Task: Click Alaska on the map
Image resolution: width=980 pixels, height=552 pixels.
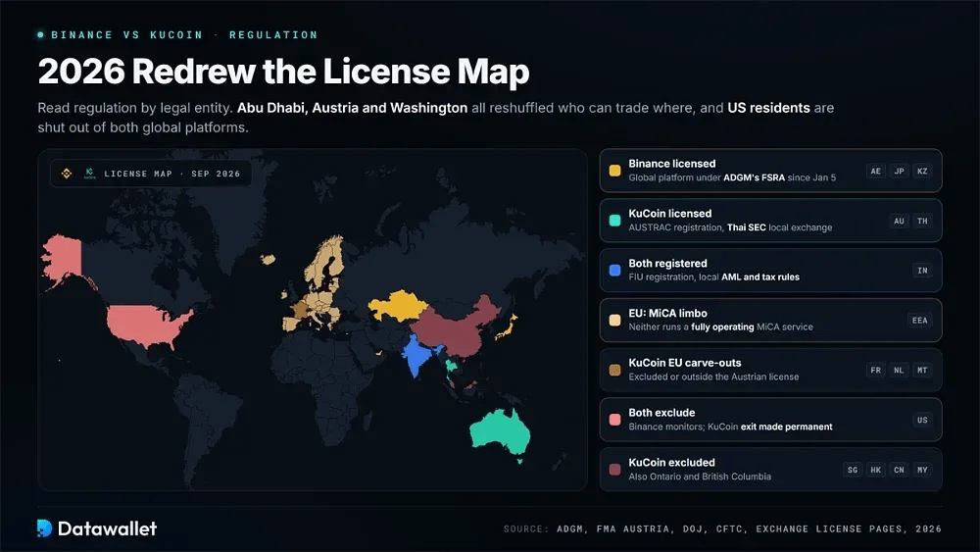Action: pos(65,258)
